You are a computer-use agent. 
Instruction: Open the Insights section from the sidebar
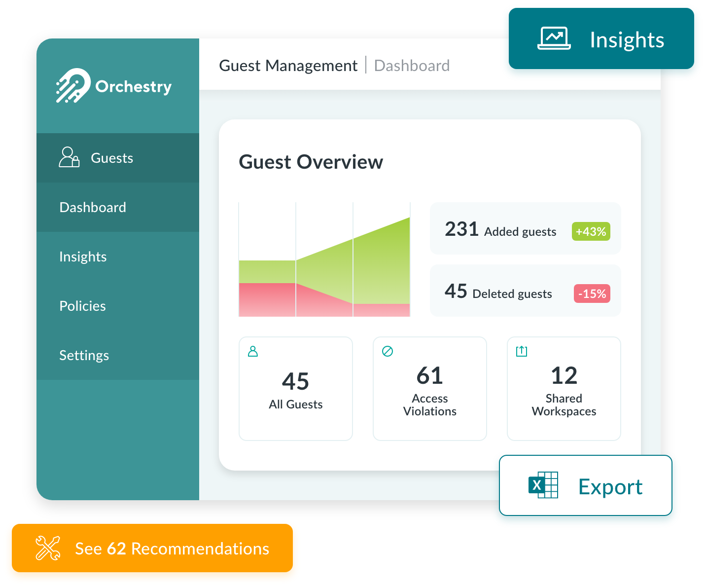(83, 257)
